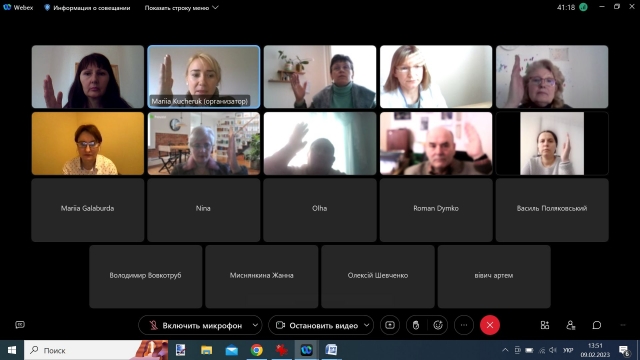Select the Василь Поляковський participant tile
640x360 pixels.
pos(552,210)
